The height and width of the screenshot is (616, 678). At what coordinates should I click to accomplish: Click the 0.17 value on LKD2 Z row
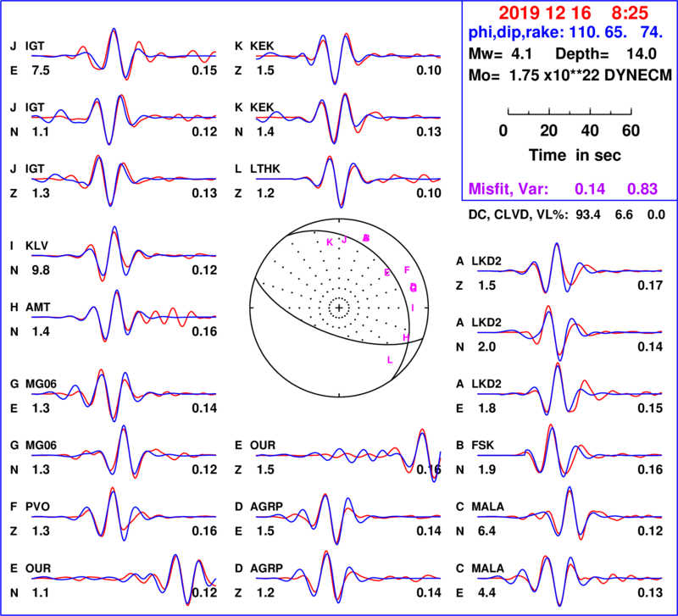point(650,286)
